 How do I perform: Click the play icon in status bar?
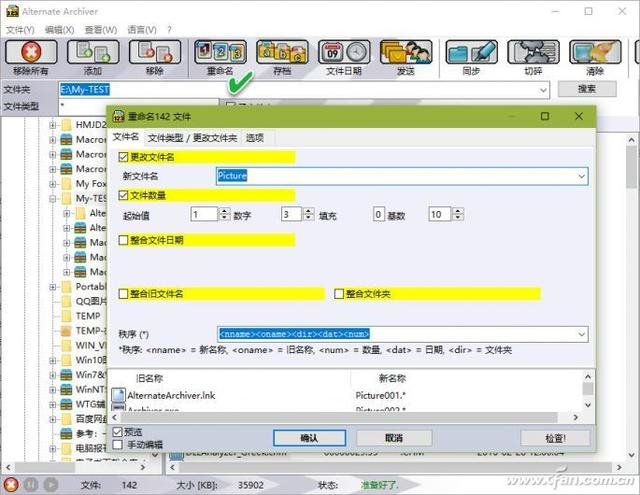tap(51, 484)
